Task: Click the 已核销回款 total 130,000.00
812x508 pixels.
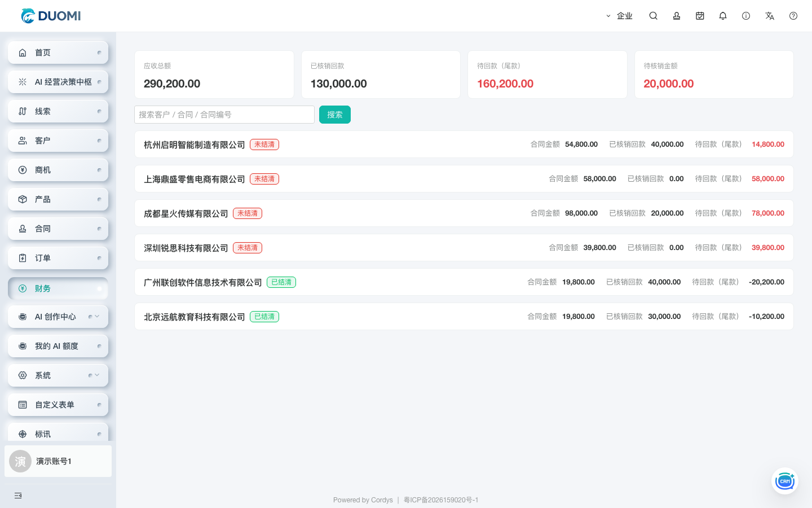Action: pyautogui.click(x=339, y=84)
